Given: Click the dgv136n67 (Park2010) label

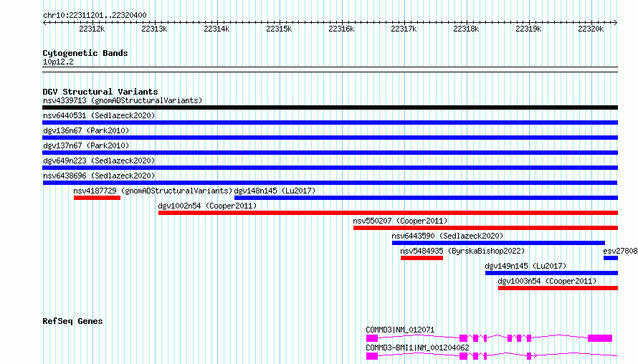Looking at the screenshot, I should coord(86,130).
